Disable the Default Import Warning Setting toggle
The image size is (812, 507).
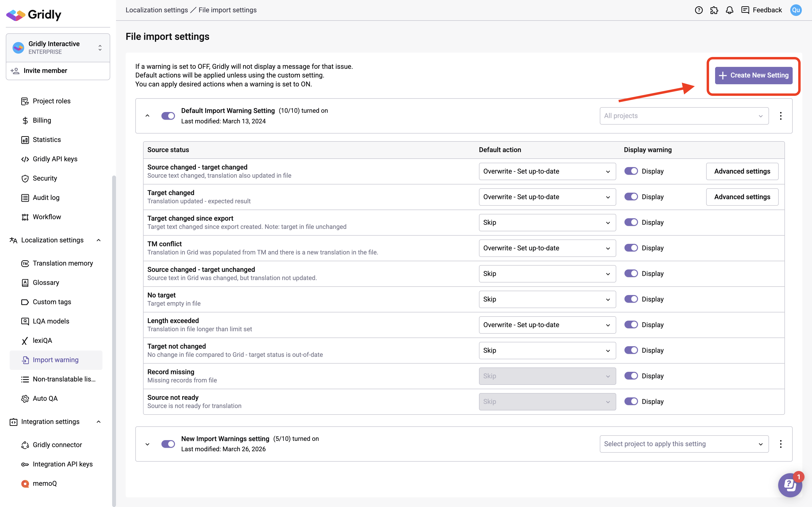click(x=168, y=116)
